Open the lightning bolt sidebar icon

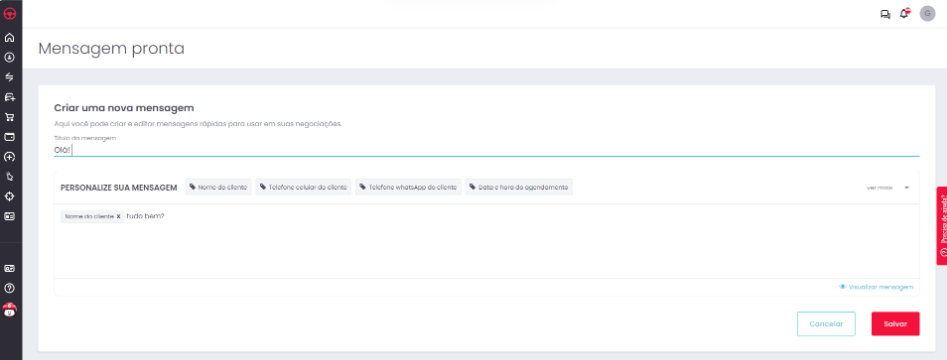tap(10, 77)
